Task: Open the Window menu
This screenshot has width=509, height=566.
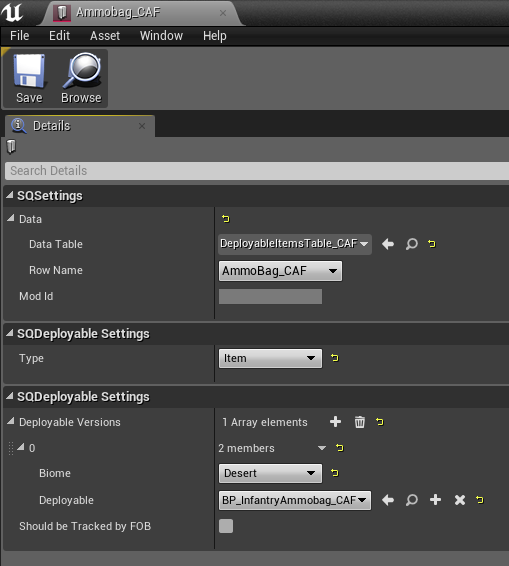Action: pos(161,36)
